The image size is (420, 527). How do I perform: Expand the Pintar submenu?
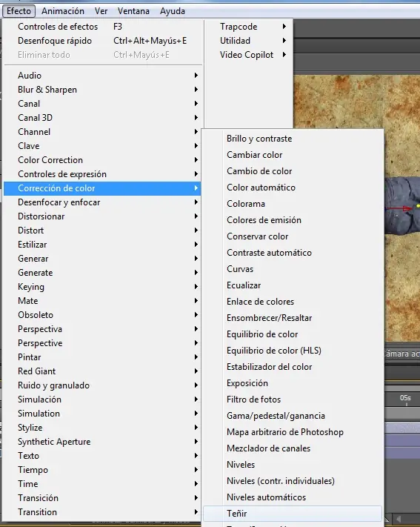(102, 357)
